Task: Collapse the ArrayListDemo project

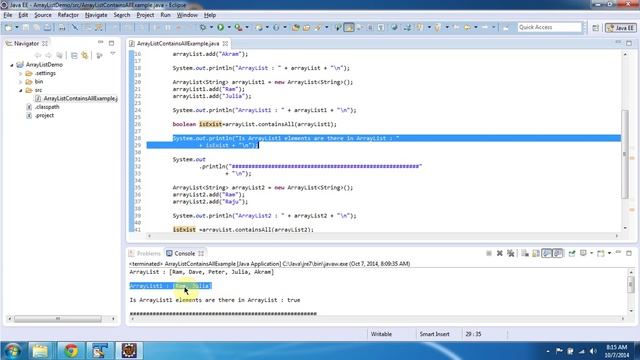Action: click(12, 65)
